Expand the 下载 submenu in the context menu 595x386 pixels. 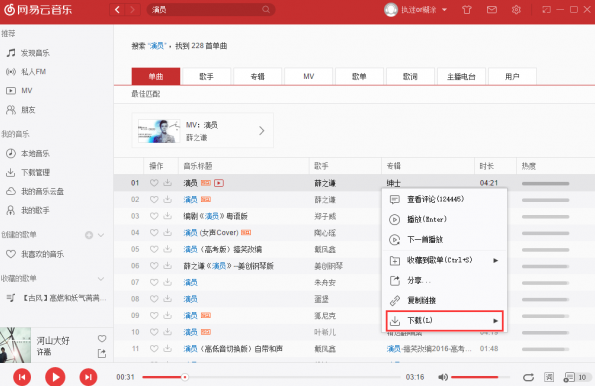444,321
